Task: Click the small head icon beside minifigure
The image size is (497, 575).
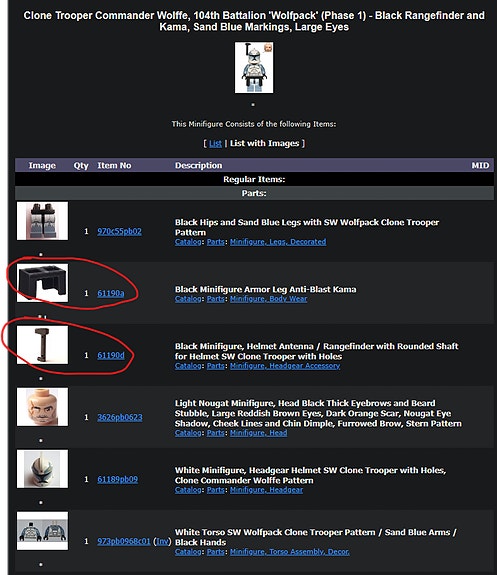Action: [x=268, y=47]
